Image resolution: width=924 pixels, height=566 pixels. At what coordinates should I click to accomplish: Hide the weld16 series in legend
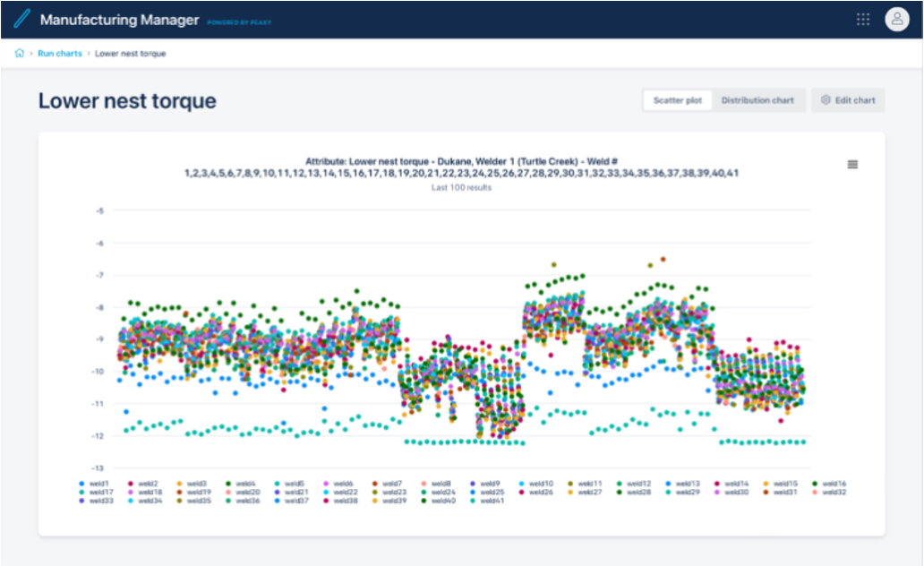coord(834,484)
